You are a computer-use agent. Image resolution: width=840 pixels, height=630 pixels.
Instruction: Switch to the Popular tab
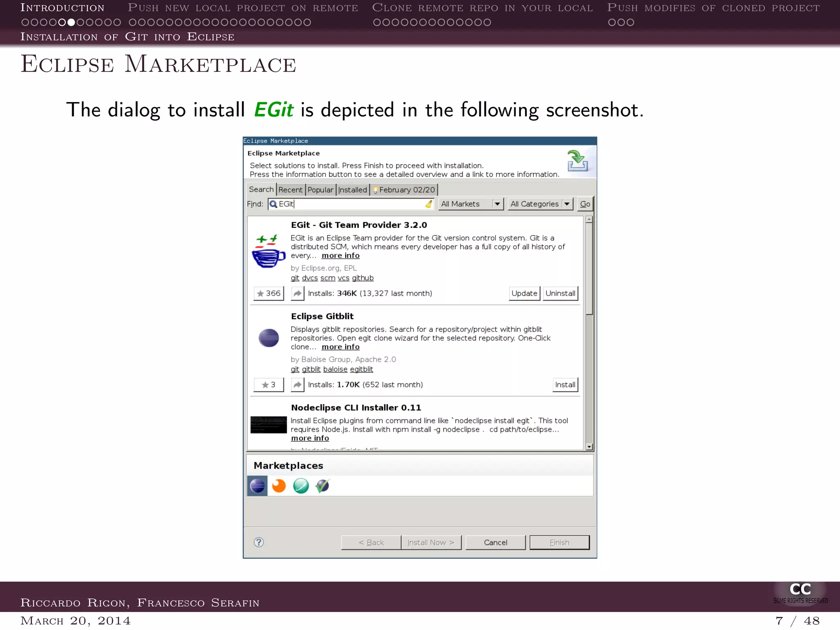tap(320, 190)
